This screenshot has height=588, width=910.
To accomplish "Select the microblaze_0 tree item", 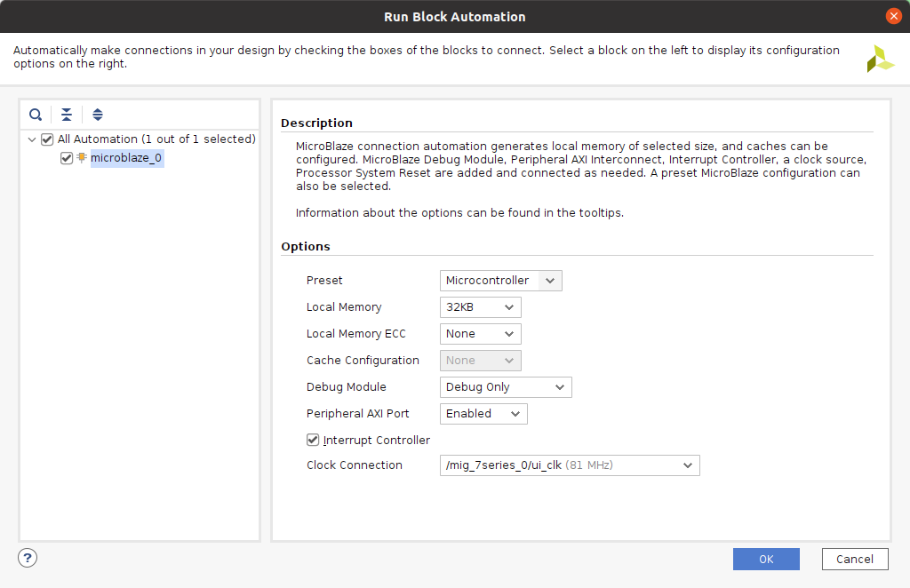I will 126,158.
